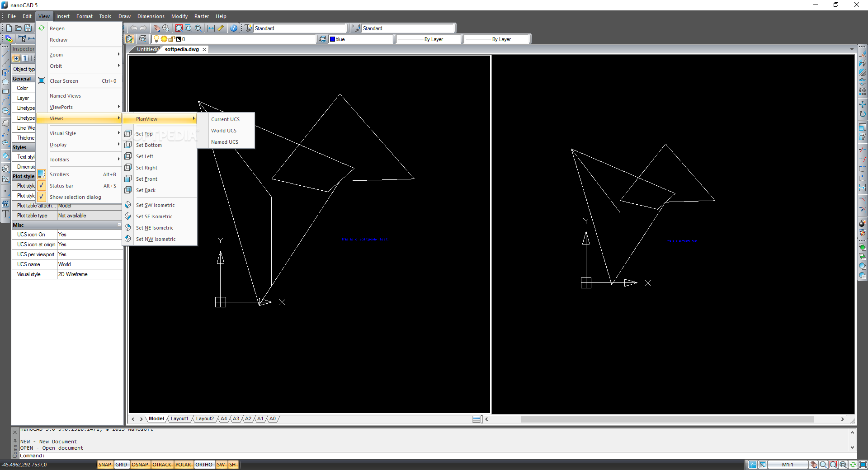This screenshot has height=470, width=868.
Task: Uncheck Status bar option in View menu
Action: [79, 186]
